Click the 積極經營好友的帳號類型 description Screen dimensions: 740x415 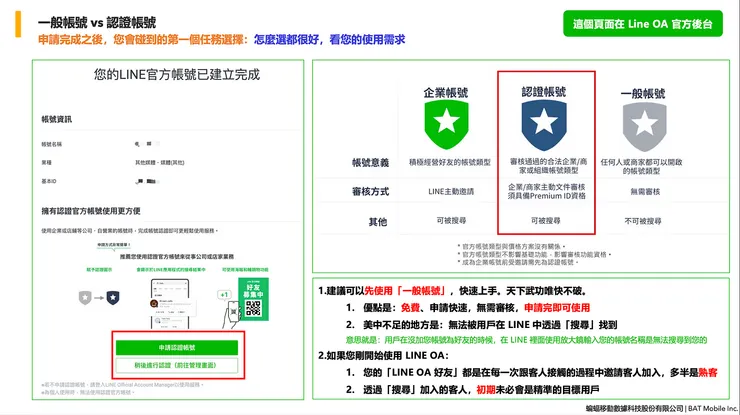(450, 162)
